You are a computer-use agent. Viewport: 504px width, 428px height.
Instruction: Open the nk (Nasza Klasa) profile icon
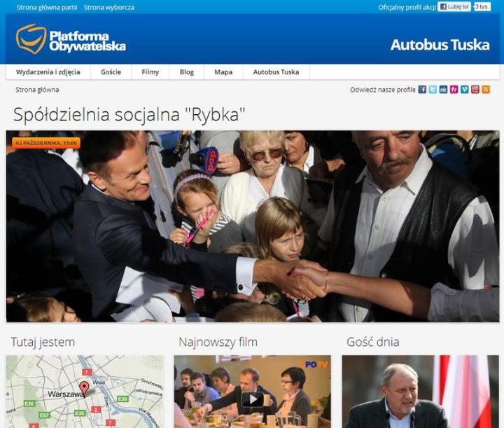[x=443, y=90]
